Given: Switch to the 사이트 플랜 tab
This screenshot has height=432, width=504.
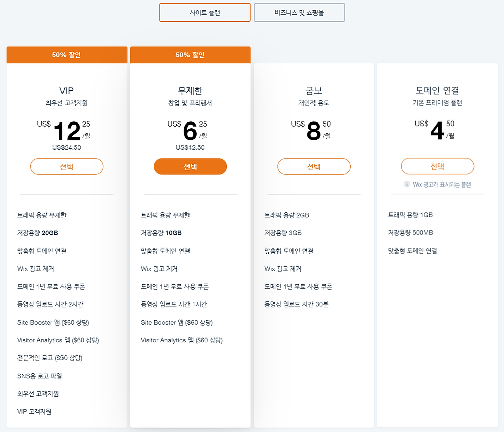Looking at the screenshot, I should pyautogui.click(x=205, y=13).
